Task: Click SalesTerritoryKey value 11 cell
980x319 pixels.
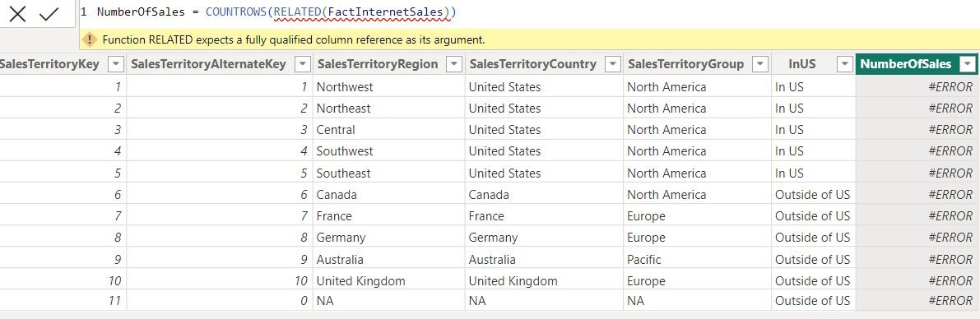Action: click(63, 300)
